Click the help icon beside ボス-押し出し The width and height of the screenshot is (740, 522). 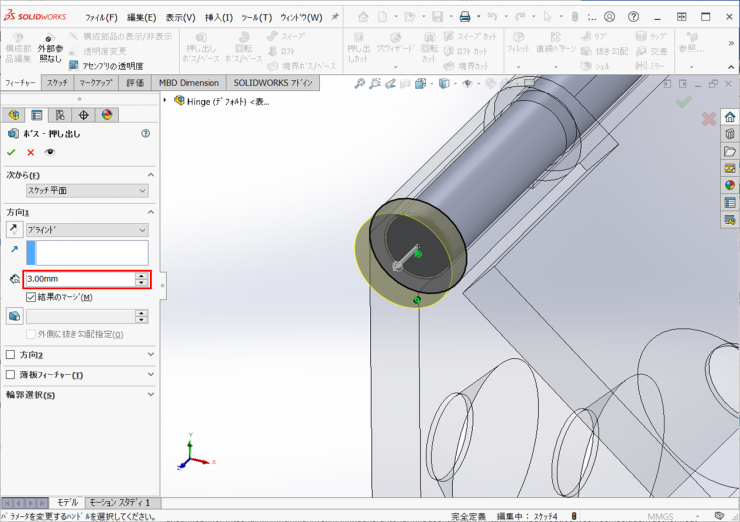click(x=146, y=133)
